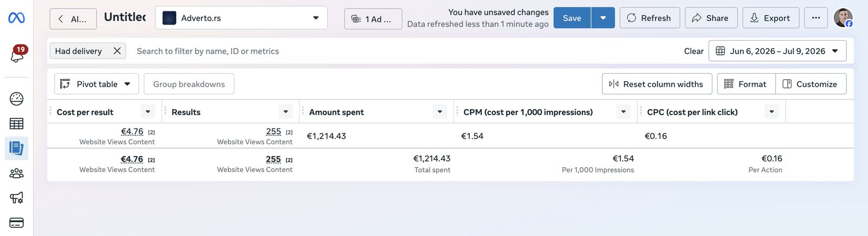868x236 pixels.
Task: Reset column widths
Action: [657, 84]
